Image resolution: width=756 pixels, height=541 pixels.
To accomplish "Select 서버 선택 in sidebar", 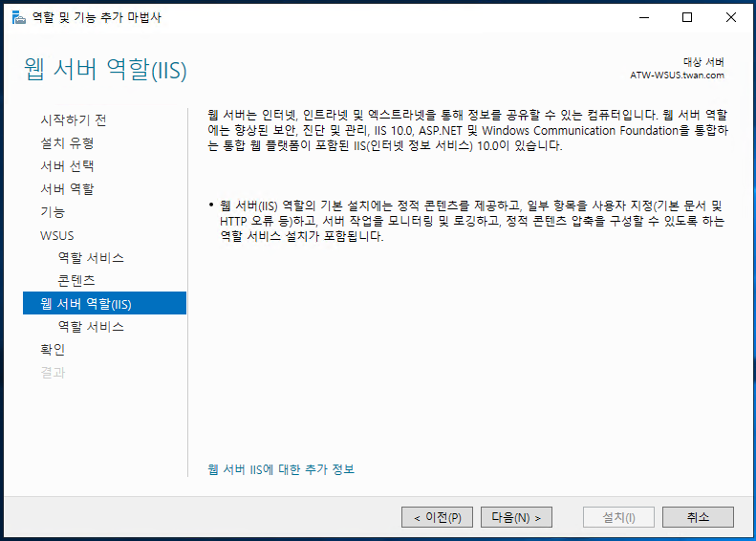I will [x=67, y=166].
